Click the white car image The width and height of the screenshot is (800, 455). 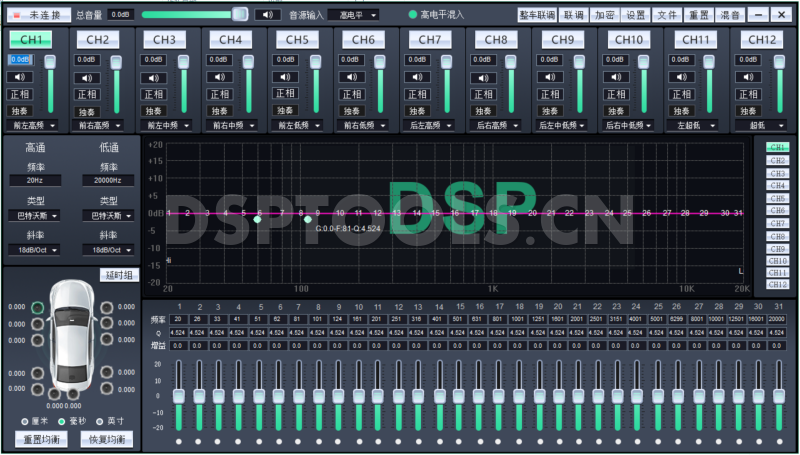[71, 337]
